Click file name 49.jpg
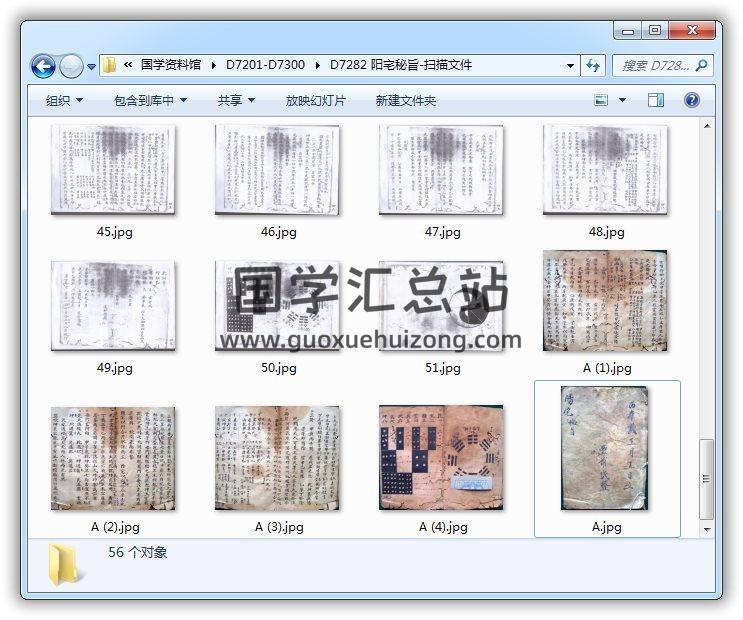 point(115,368)
